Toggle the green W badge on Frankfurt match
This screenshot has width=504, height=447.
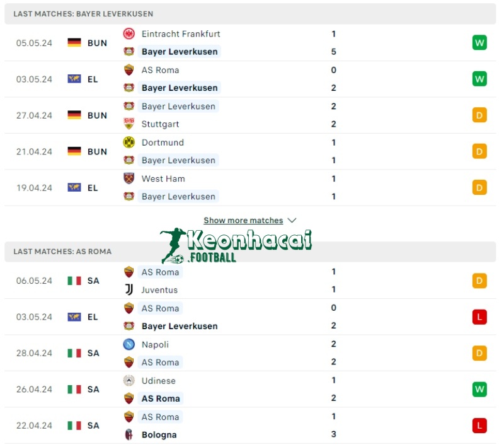pyautogui.click(x=479, y=42)
